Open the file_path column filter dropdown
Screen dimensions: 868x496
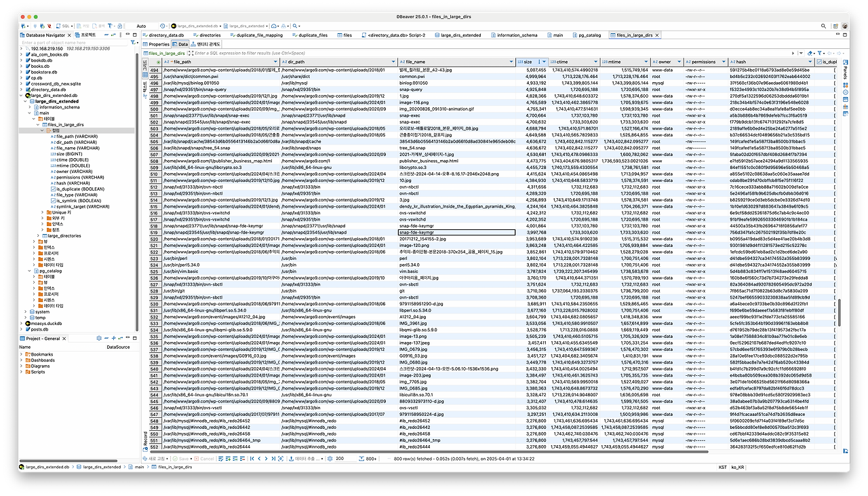tap(276, 62)
